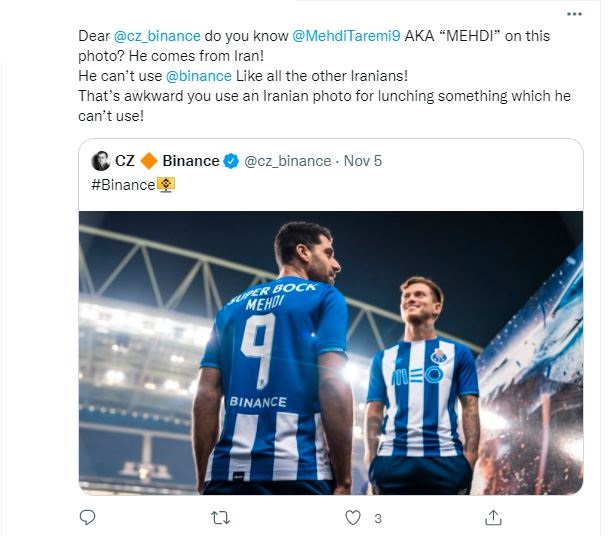Open the @binance mention link
Image resolution: width=612 pixels, height=536 pixels.
(195, 76)
